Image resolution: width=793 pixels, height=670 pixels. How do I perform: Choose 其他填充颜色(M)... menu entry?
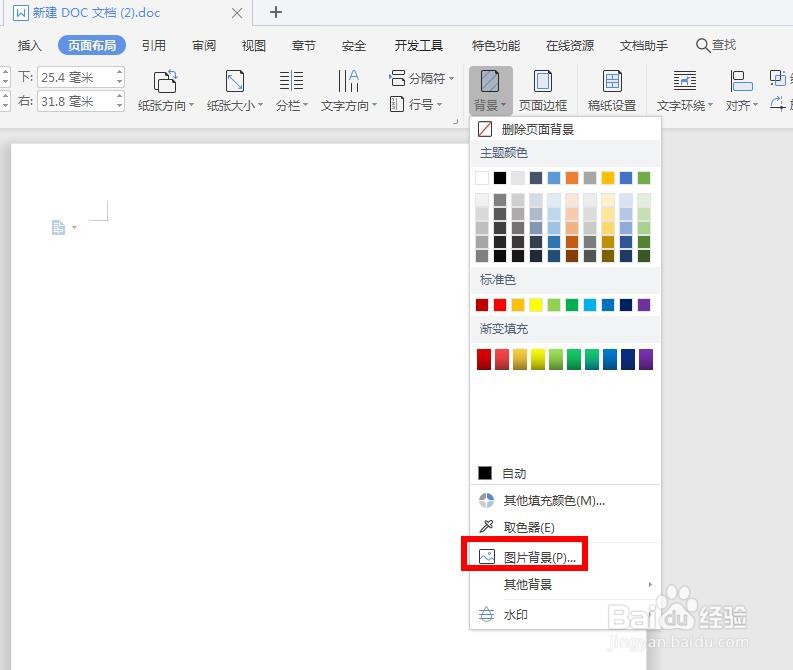[565, 501]
